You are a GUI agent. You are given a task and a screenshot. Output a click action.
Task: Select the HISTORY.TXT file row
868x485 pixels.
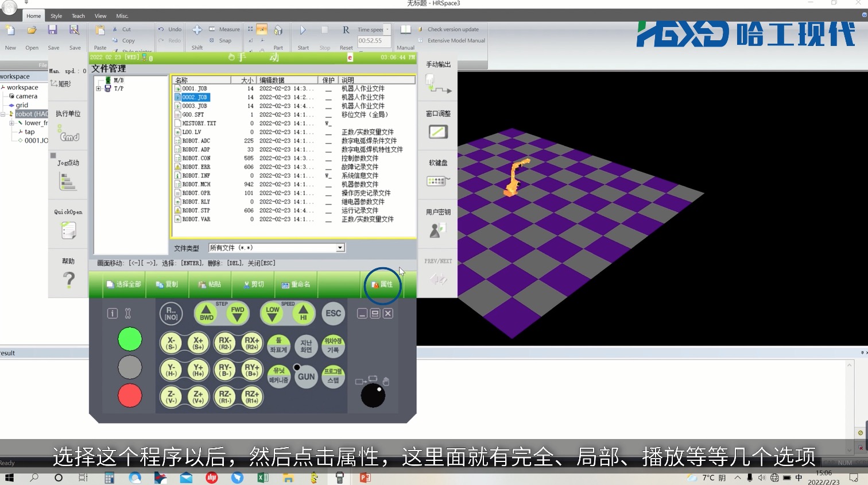point(293,124)
